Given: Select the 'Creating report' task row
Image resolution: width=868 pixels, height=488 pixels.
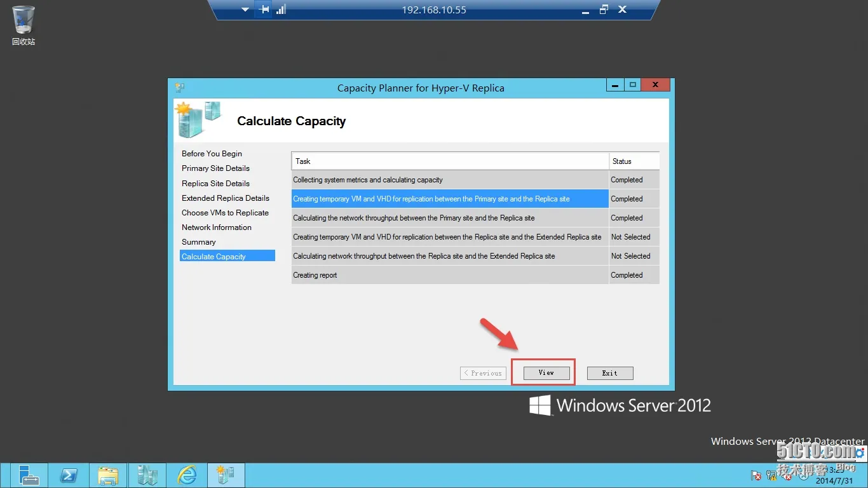Looking at the screenshot, I should [x=475, y=275].
